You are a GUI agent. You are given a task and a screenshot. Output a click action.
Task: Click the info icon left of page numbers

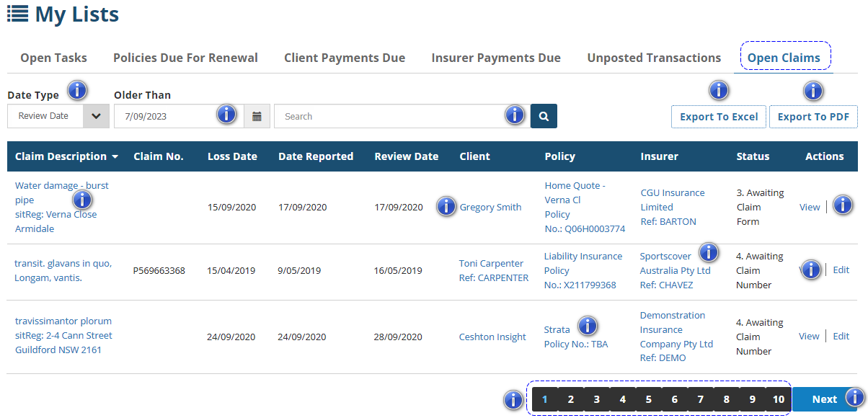tap(513, 400)
